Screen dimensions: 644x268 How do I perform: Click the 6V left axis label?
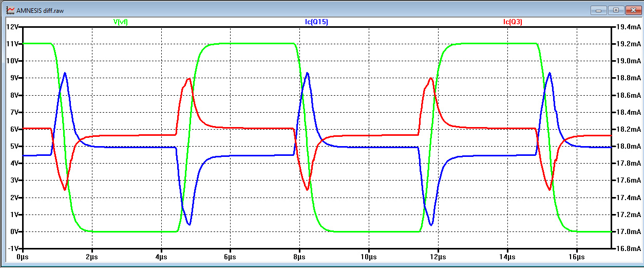(x=14, y=129)
